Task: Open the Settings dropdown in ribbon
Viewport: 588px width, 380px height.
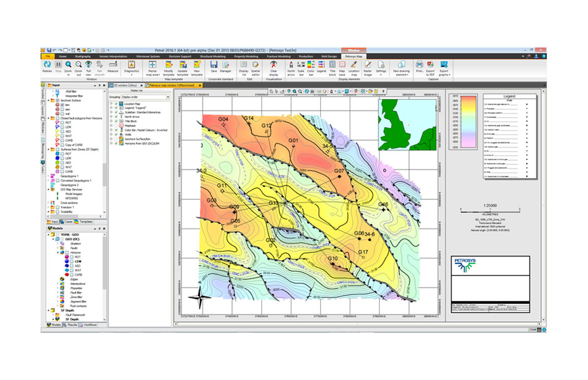Action: 381,69
